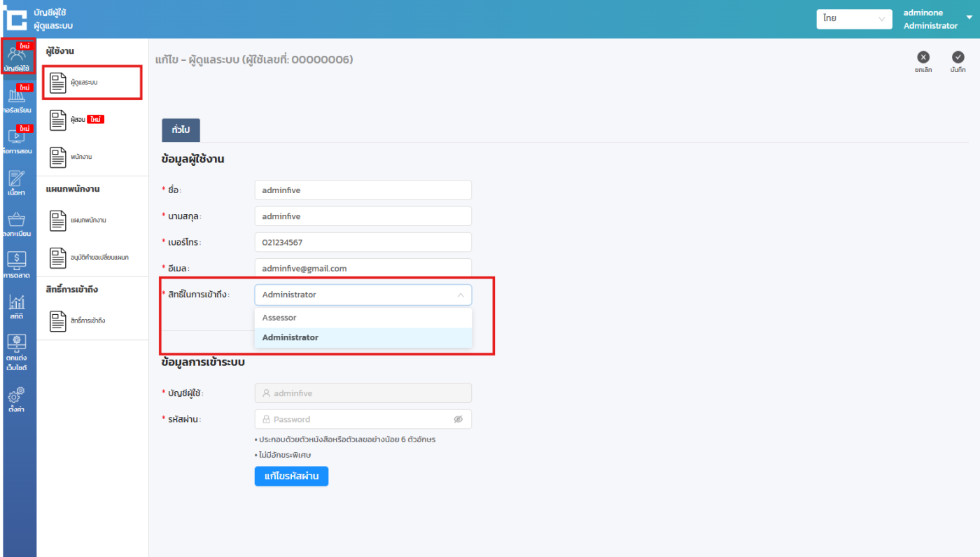Image resolution: width=980 pixels, height=557 pixels.
Task: Toggle password visibility eye icon
Action: point(458,419)
